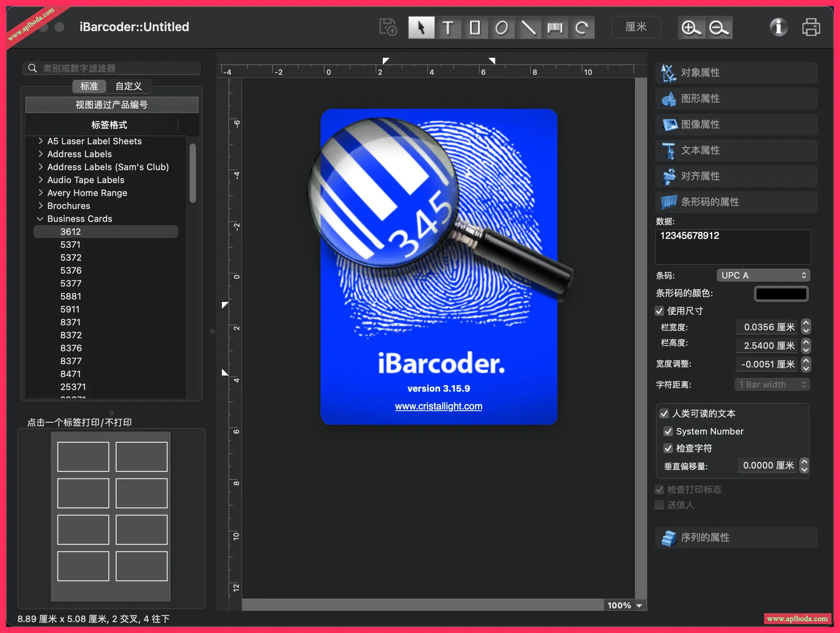The width and height of the screenshot is (840, 633).
Task: Collapse Business Cards category
Action: pos(40,219)
